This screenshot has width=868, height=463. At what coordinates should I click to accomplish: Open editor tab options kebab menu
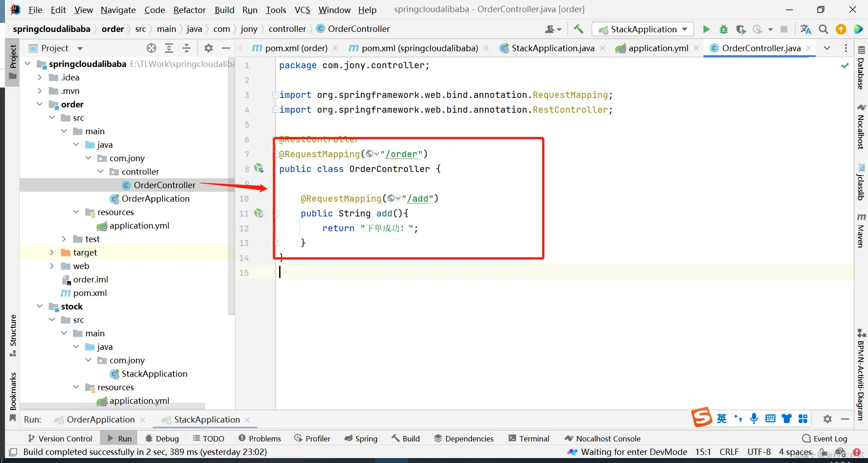pyautogui.click(x=846, y=48)
